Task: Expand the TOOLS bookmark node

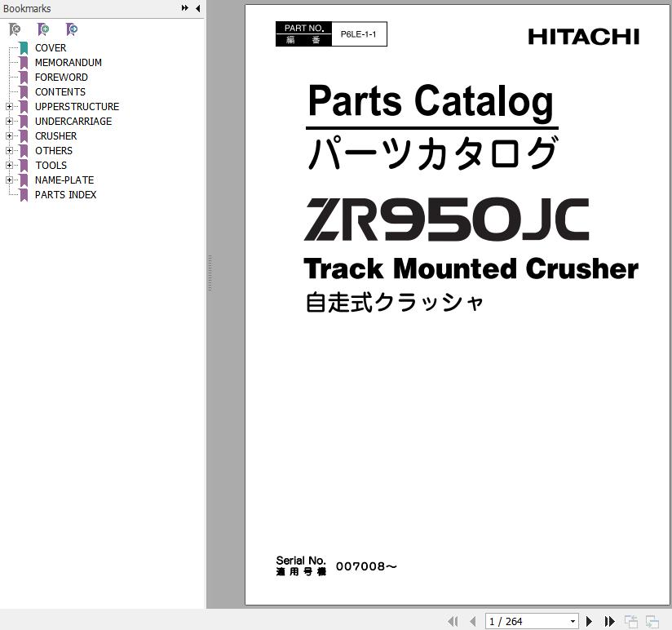Action: [9, 165]
